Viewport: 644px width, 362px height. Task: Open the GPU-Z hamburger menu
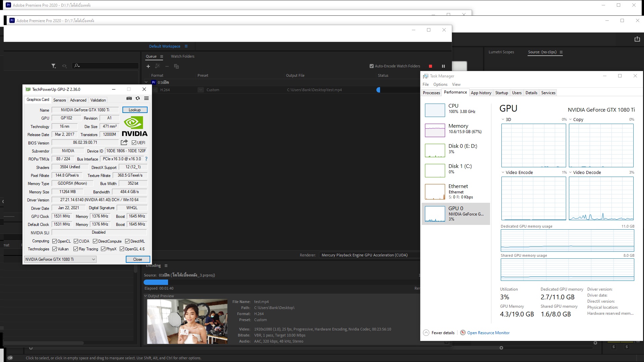(x=146, y=98)
